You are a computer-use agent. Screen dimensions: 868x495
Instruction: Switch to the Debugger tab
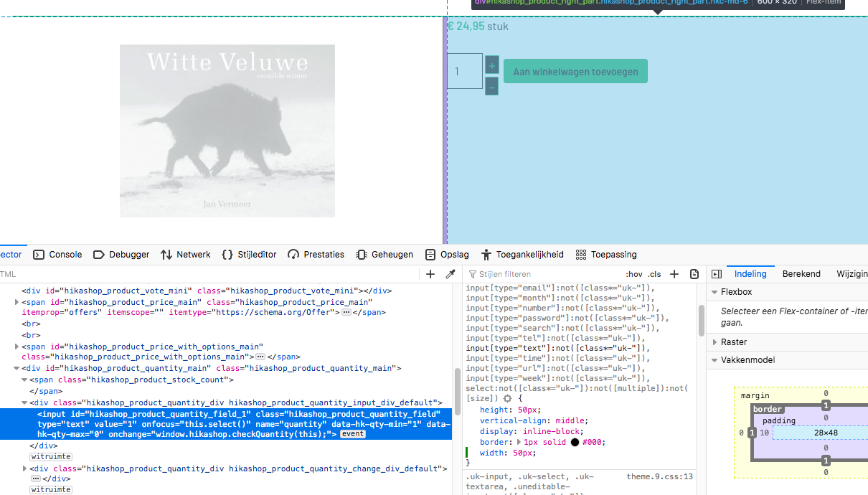pyautogui.click(x=121, y=255)
